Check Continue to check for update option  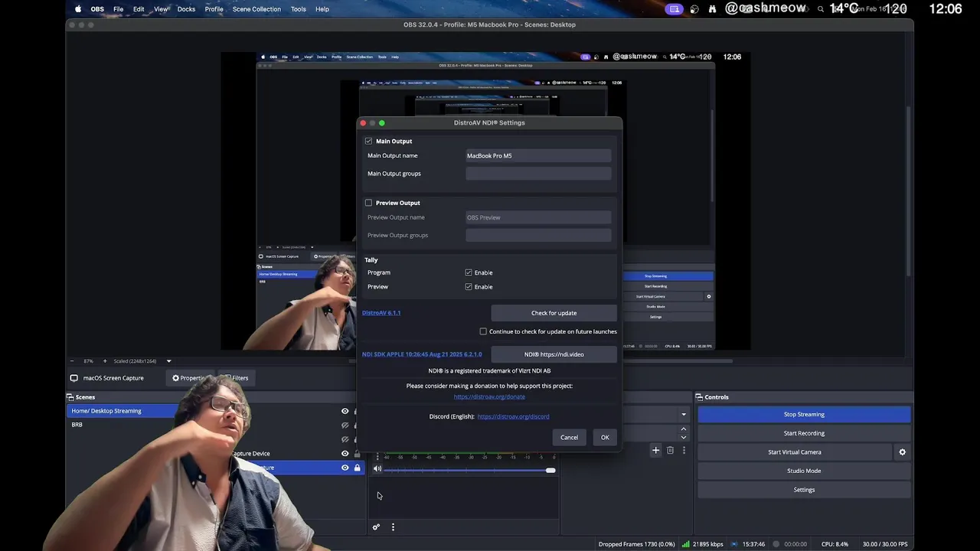pos(483,331)
